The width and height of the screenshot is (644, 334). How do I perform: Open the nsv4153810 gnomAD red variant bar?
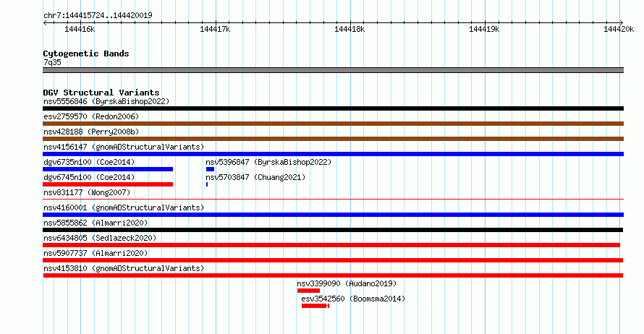[333, 275]
